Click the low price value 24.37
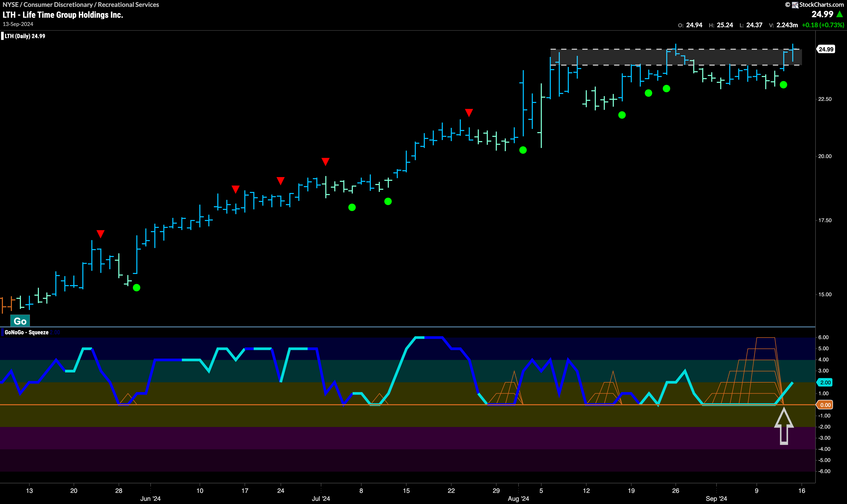This screenshot has width=847, height=504. (x=754, y=25)
